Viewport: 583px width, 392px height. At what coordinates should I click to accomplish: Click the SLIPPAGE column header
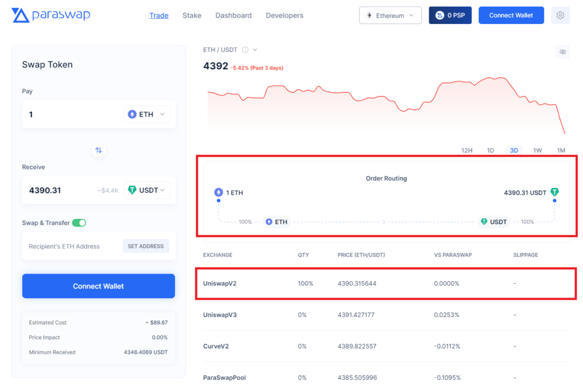point(525,255)
